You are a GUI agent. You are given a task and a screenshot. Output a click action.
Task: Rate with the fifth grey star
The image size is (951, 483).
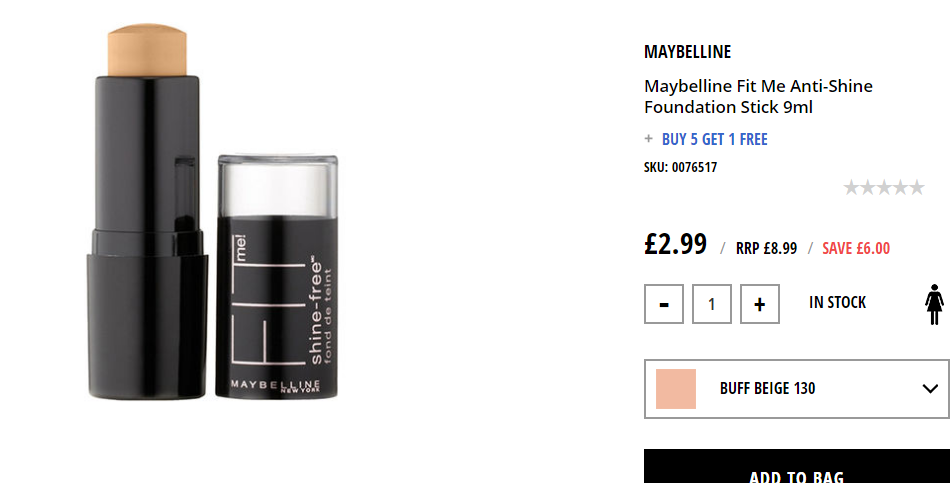[x=916, y=187]
